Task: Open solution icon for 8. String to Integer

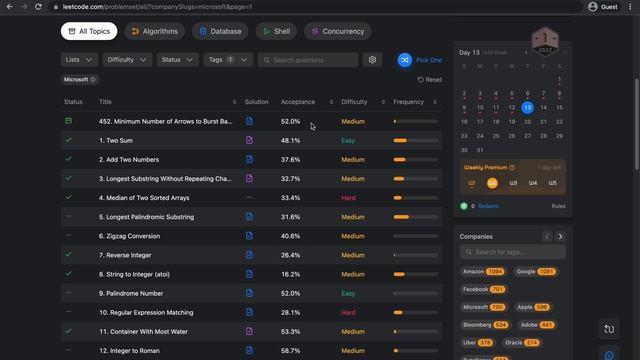Action: pos(249,274)
